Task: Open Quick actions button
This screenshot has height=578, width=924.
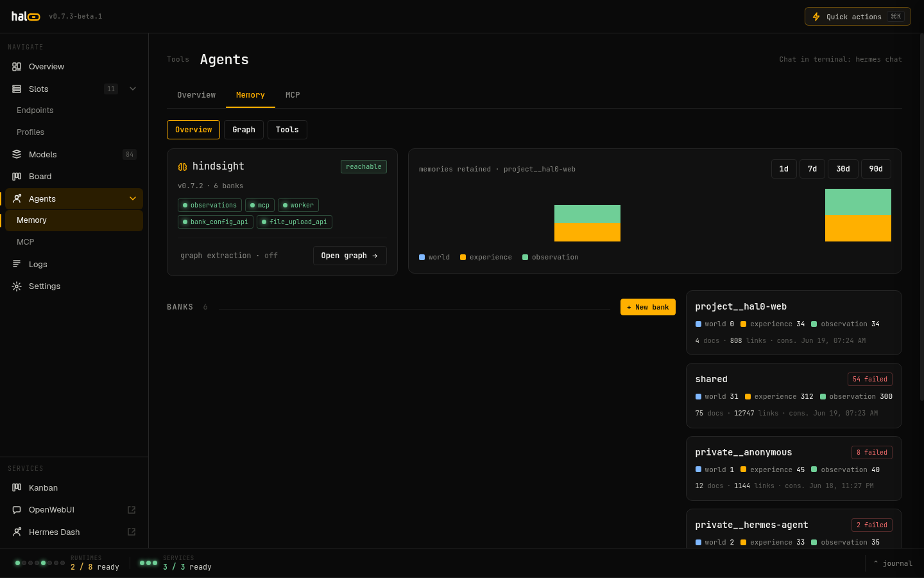Action: [x=858, y=17]
